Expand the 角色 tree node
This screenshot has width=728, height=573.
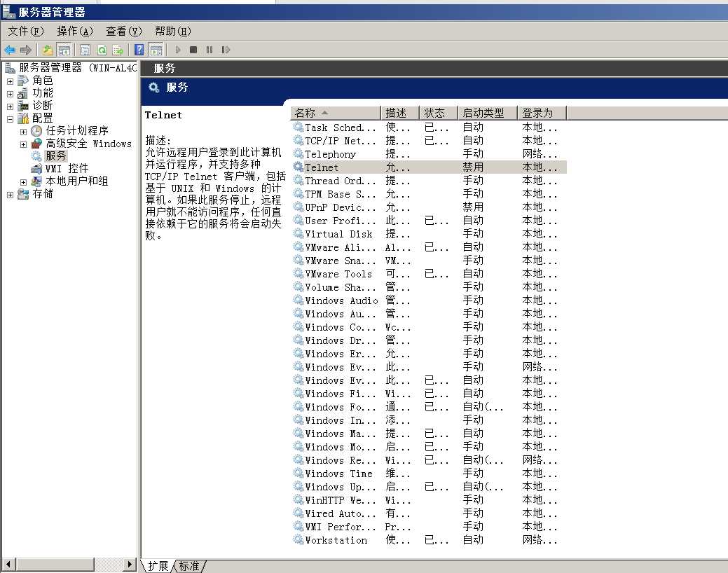tap(11, 81)
